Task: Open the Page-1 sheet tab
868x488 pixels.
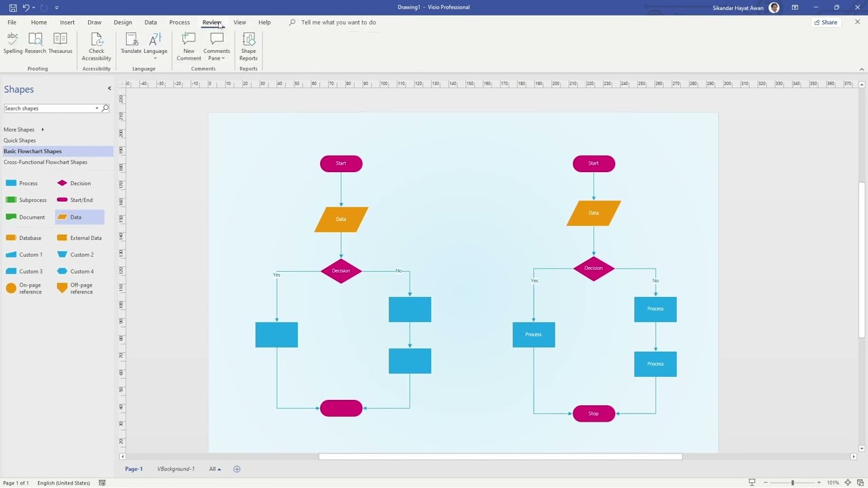Action: (134, 469)
